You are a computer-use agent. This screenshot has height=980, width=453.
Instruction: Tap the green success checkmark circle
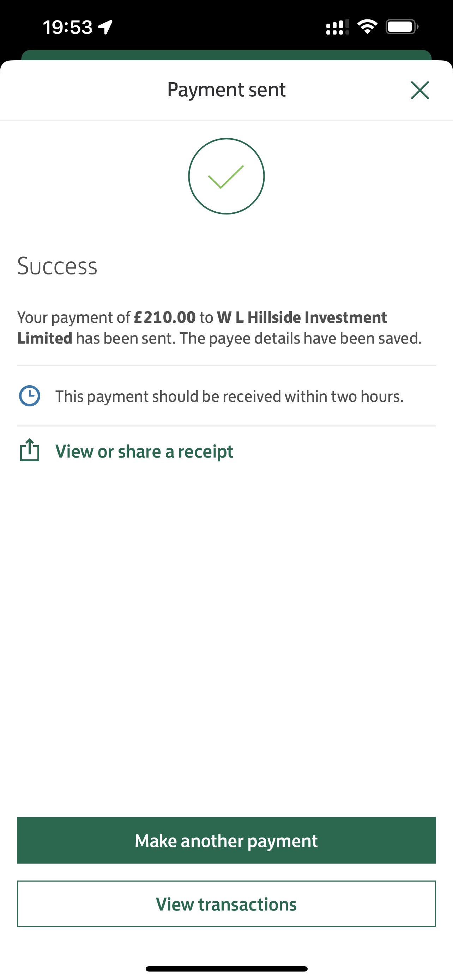tap(226, 176)
